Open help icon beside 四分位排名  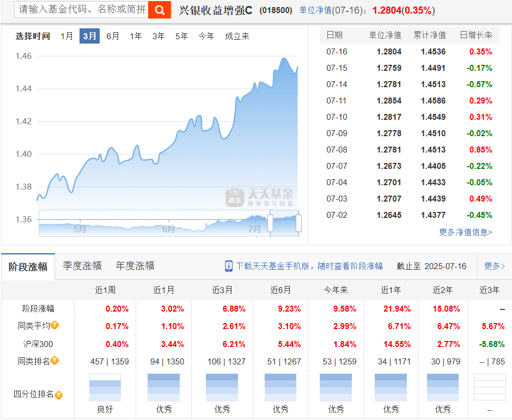tap(58, 395)
